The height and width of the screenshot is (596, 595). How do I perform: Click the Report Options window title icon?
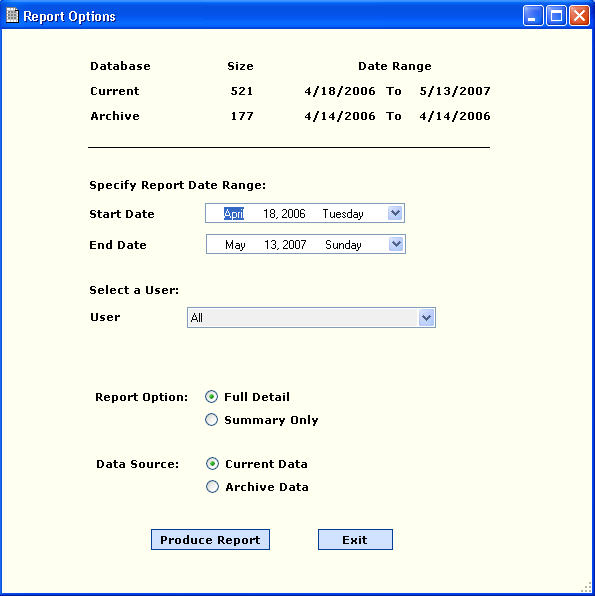12,16
